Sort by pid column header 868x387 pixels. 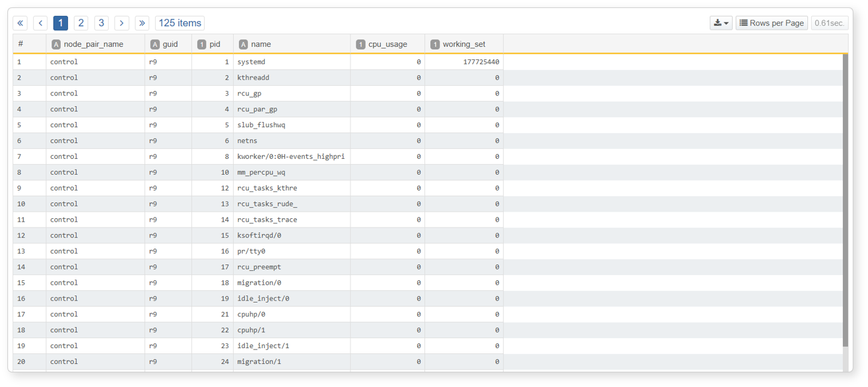tap(215, 44)
